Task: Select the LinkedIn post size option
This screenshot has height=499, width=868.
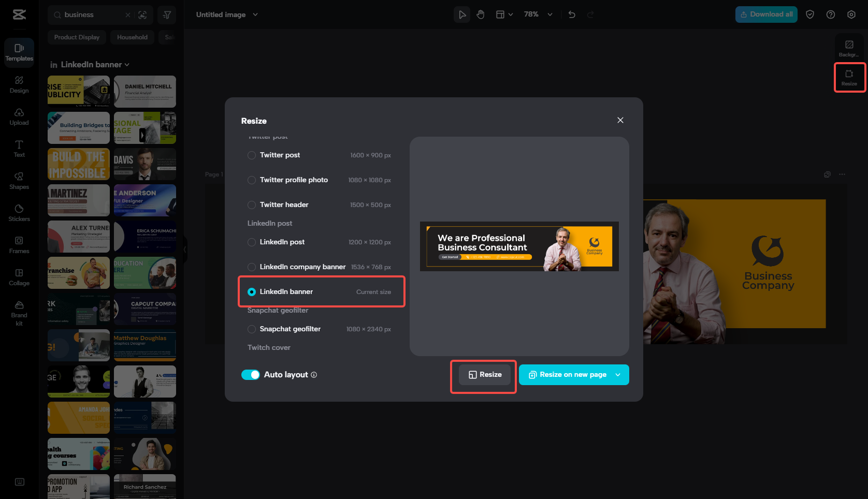Action: click(251, 242)
